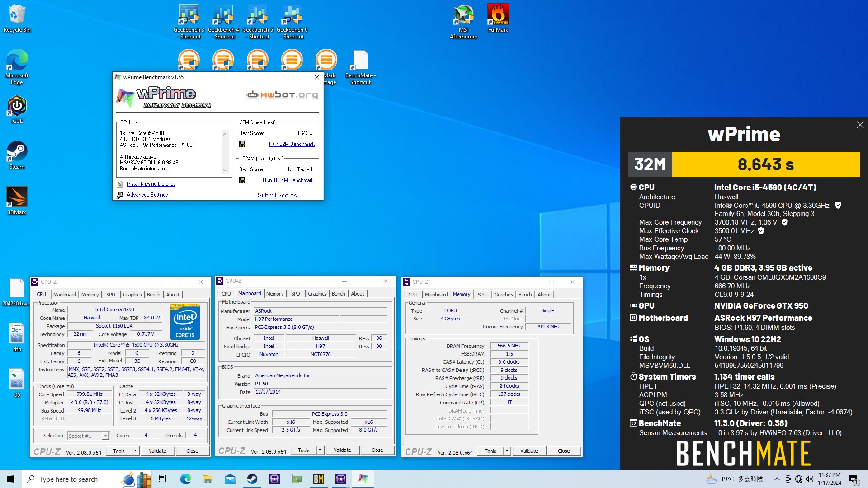Screen dimensions: 868x488
Task: Open SPD tab in Mainboard CPU-Z window
Action: click(x=296, y=294)
